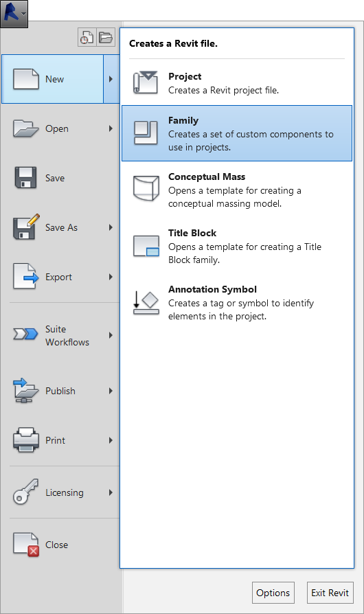
Task: Click the bold Conceptual Mass heading
Action: pos(207,177)
